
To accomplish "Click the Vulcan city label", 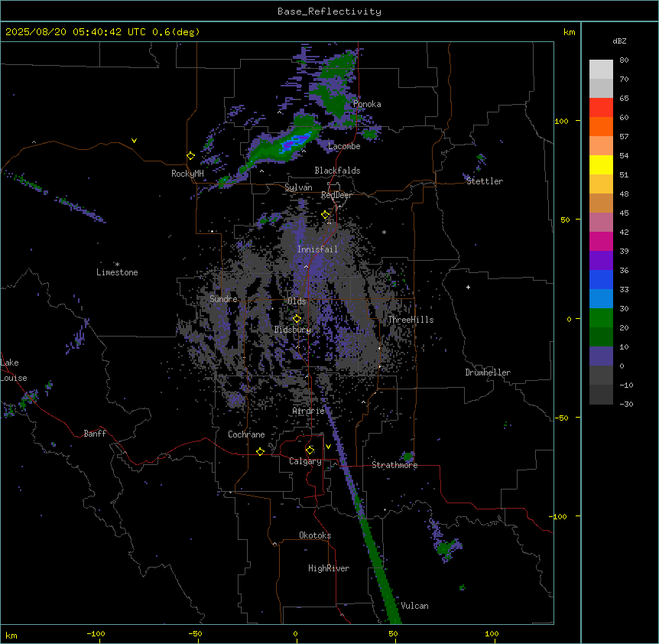I will [x=415, y=606].
